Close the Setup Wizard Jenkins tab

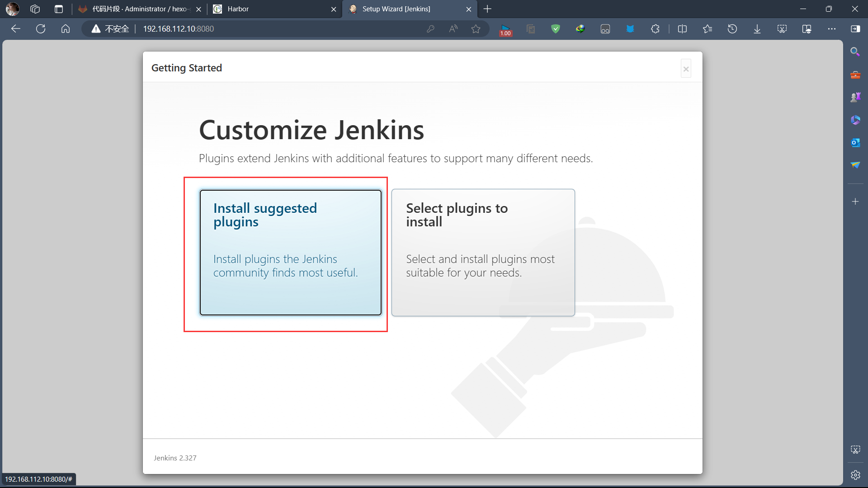[x=469, y=9]
